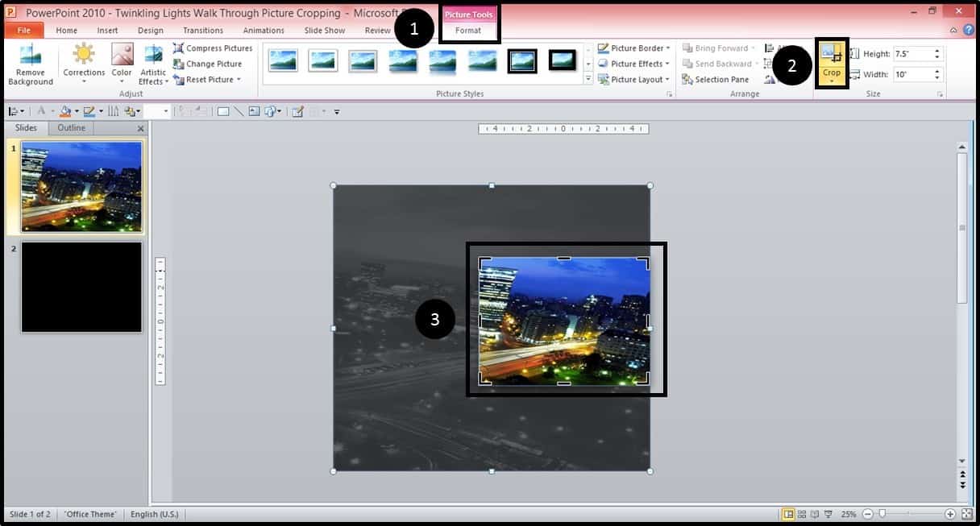Open the Shapes gallery dropdown in toolbar
Screen dimensions: 980x526
(x=272, y=111)
